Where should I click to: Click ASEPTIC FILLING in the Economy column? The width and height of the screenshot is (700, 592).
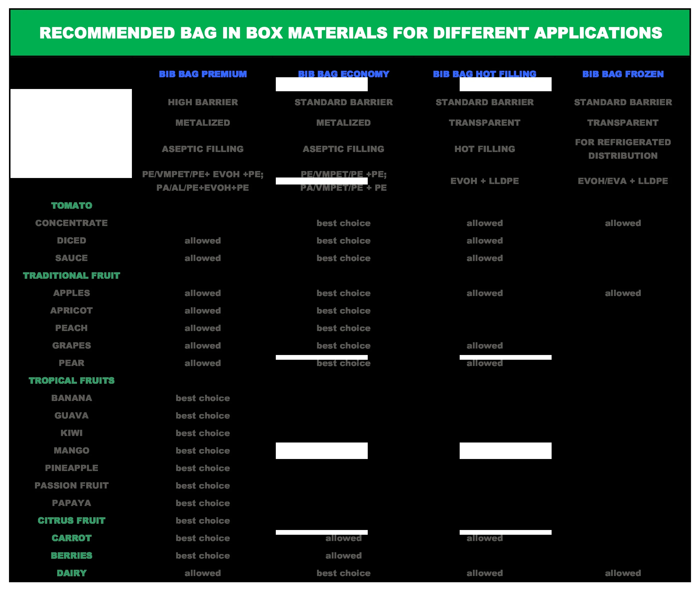pyautogui.click(x=344, y=149)
